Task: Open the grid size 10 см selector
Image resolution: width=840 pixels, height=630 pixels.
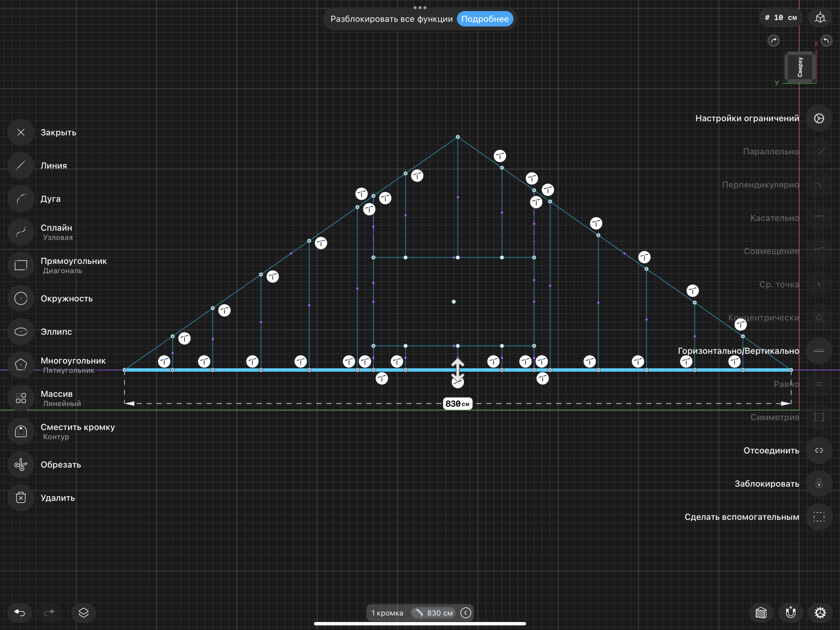Action: tap(781, 18)
